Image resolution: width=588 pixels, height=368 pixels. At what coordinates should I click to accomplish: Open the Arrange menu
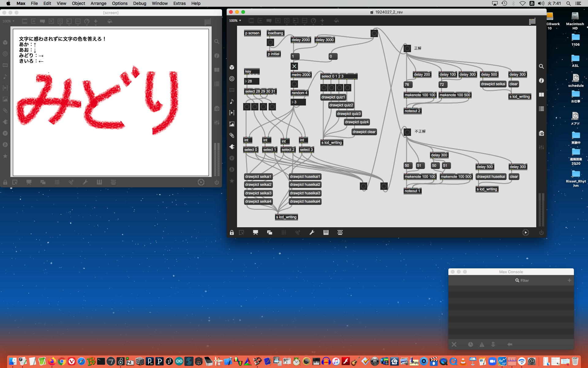tap(98, 3)
